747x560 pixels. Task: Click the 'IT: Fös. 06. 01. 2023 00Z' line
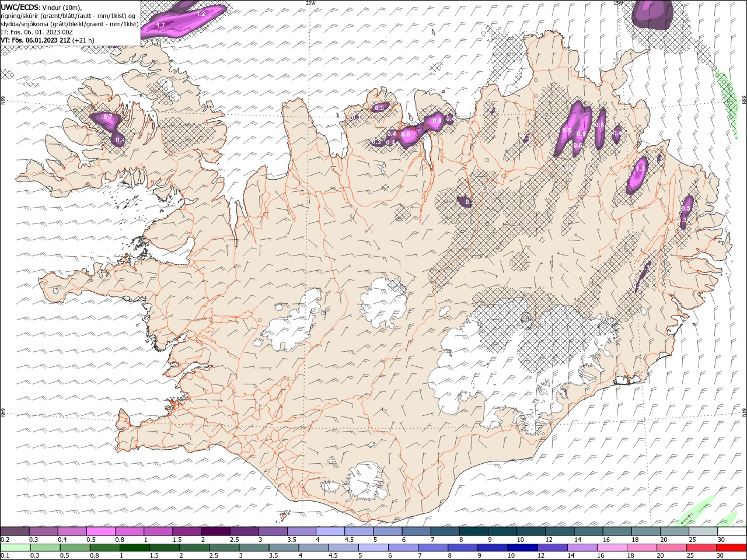point(37,32)
